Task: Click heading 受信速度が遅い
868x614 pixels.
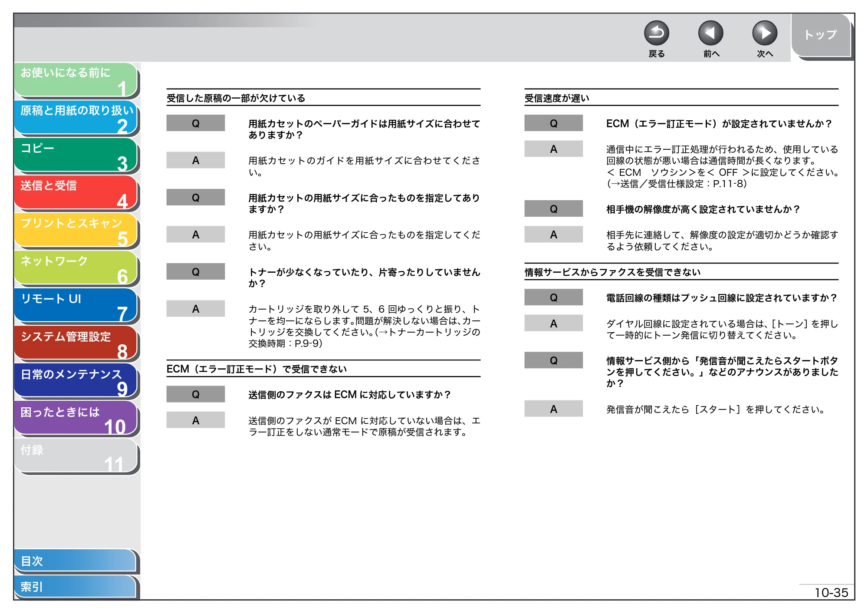Action: pyautogui.click(x=557, y=98)
